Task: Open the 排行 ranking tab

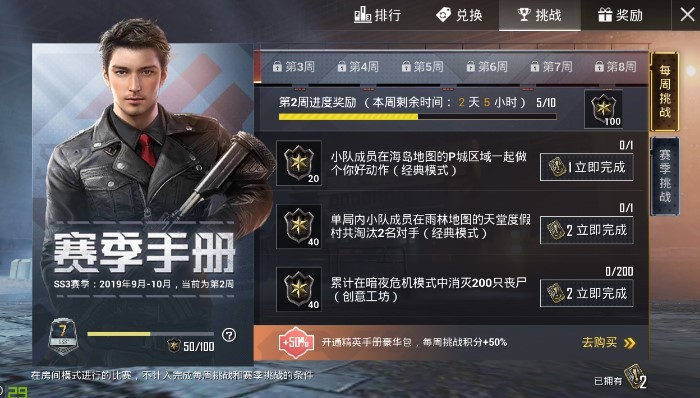Action: pyautogui.click(x=378, y=15)
